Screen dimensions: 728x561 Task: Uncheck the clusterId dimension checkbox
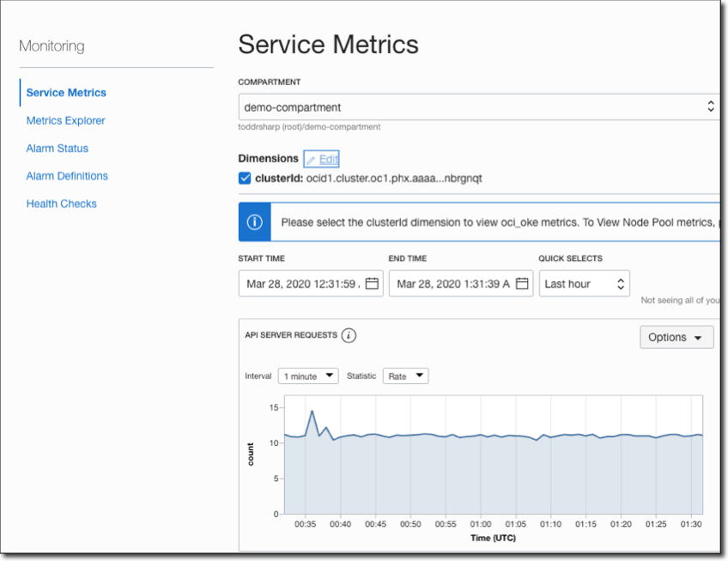[245, 178]
